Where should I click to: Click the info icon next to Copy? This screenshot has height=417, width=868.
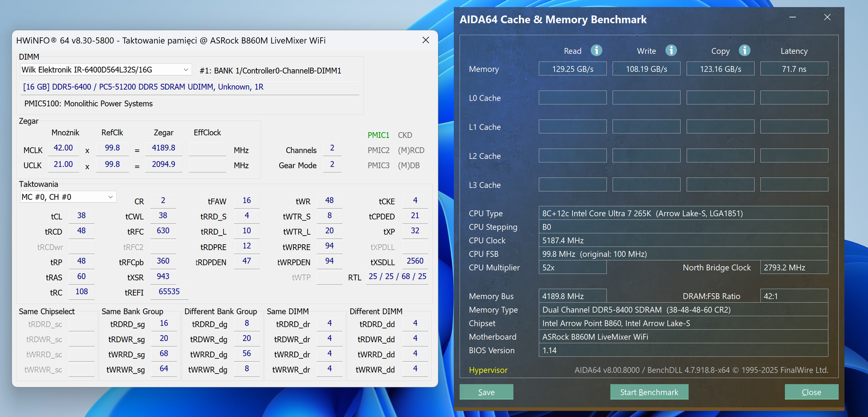pos(745,50)
